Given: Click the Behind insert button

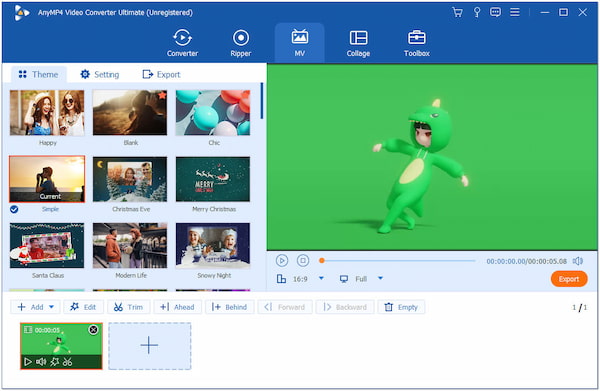Looking at the screenshot, I should click(229, 307).
